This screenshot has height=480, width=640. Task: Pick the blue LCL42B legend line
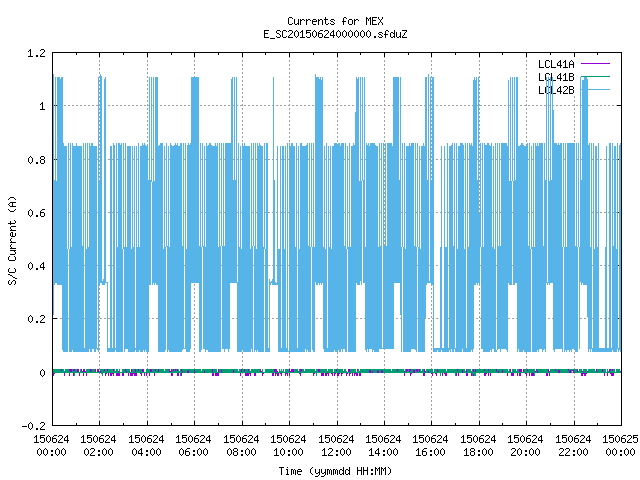595,89
